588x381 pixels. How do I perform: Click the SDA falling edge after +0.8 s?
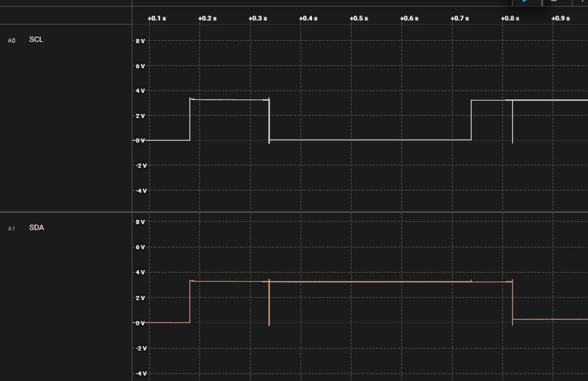click(513, 303)
